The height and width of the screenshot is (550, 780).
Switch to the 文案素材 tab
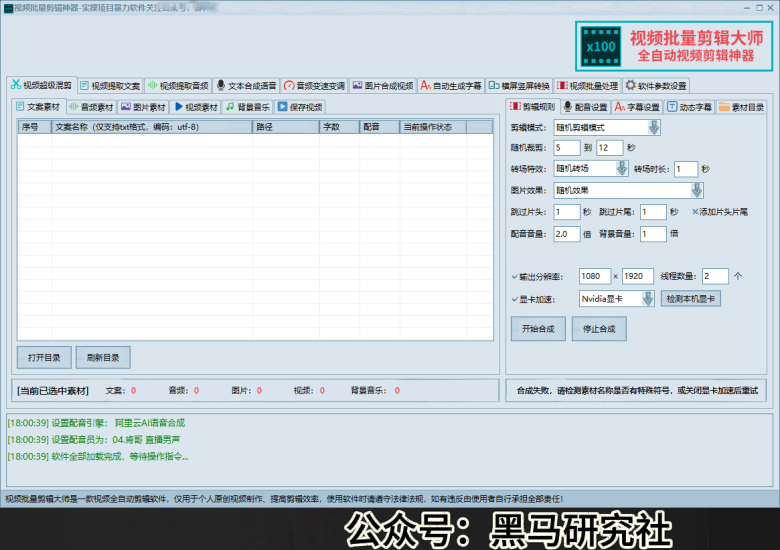[38, 106]
